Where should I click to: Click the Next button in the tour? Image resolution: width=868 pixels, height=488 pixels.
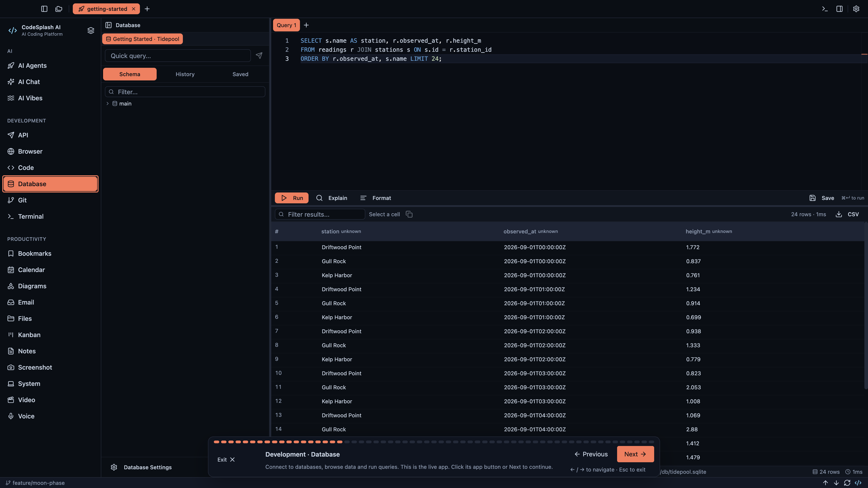tap(635, 454)
